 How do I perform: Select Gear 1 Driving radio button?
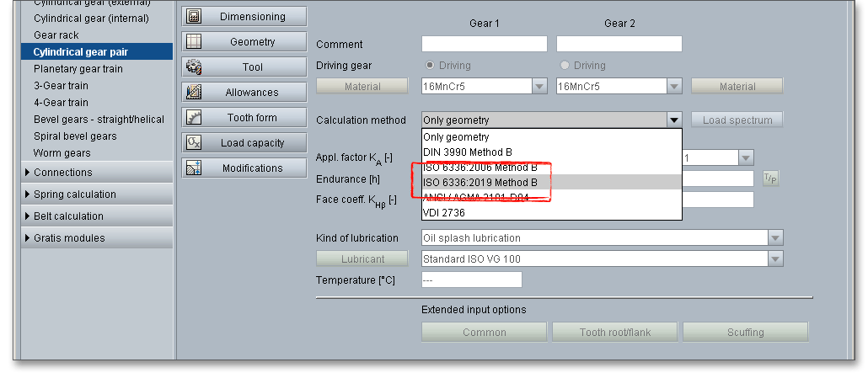pos(430,66)
